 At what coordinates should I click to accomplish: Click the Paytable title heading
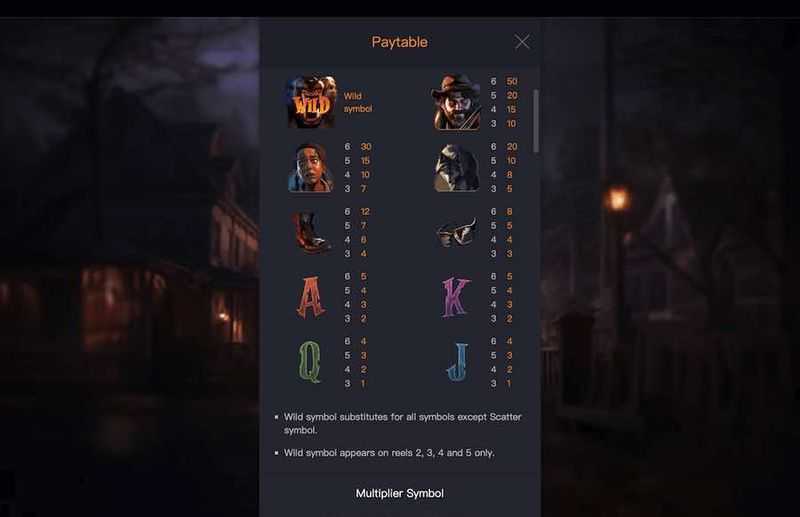tap(399, 42)
